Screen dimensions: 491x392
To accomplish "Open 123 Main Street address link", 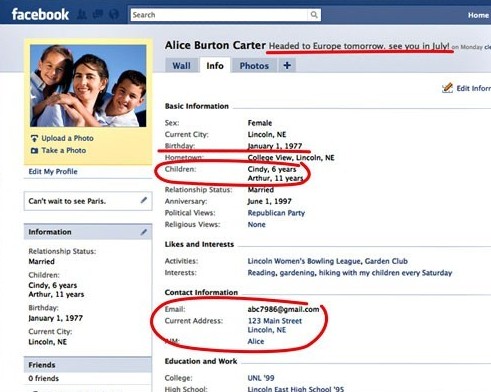I will [x=275, y=321].
